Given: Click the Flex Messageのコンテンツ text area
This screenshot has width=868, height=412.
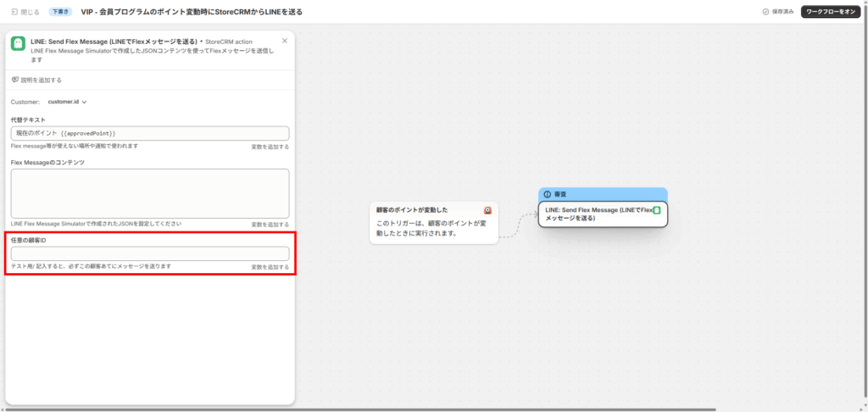Looking at the screenshot, I should [x=150, y=192].
